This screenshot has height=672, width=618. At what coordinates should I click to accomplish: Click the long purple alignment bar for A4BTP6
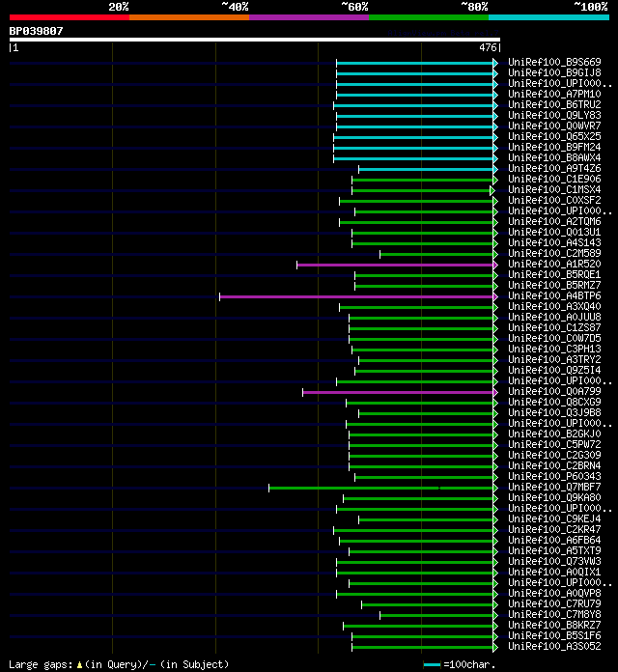pyautogui.click(x=356, y=297)
